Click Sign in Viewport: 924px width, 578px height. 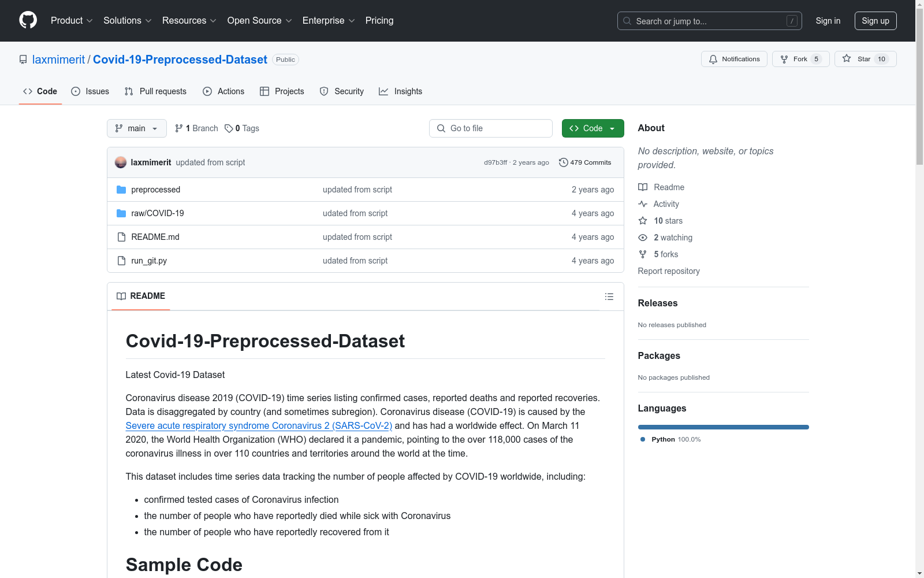pos(828,21)
